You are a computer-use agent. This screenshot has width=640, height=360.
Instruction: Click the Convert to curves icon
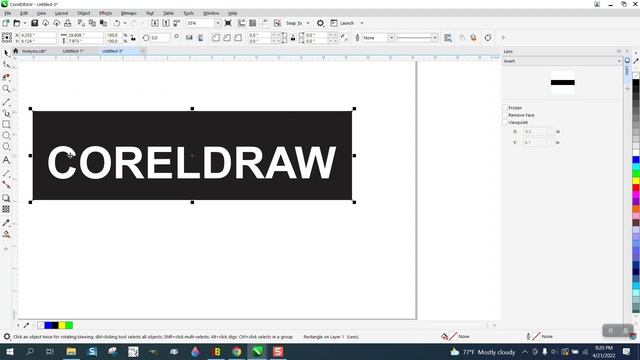(488, 38)
